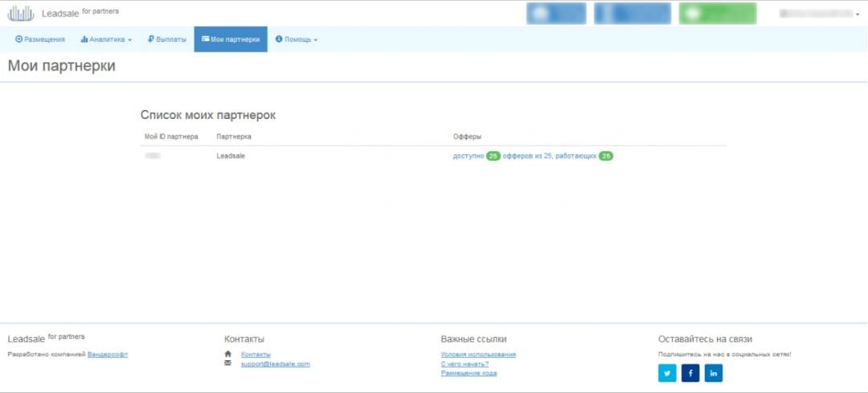Click the blurred partner ID value

[153, 156]
